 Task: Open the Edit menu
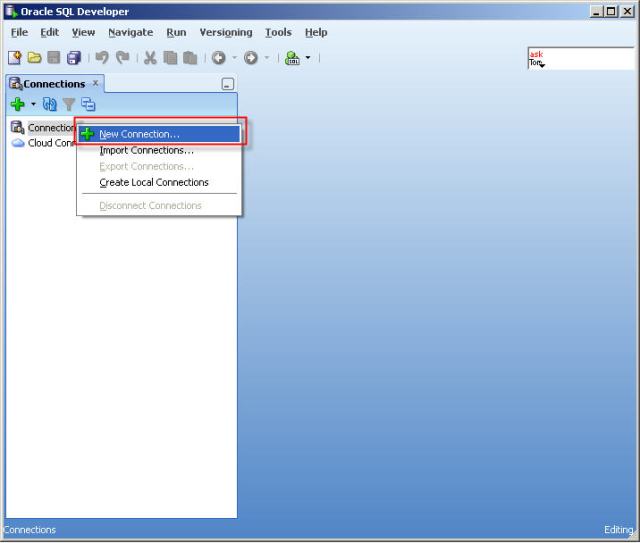click(x=49, y=32)
